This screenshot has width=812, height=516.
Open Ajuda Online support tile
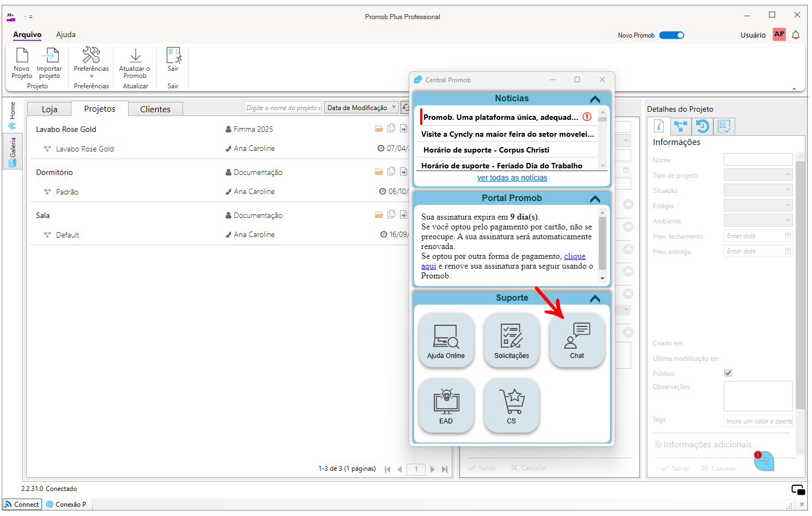coord(446,340)
